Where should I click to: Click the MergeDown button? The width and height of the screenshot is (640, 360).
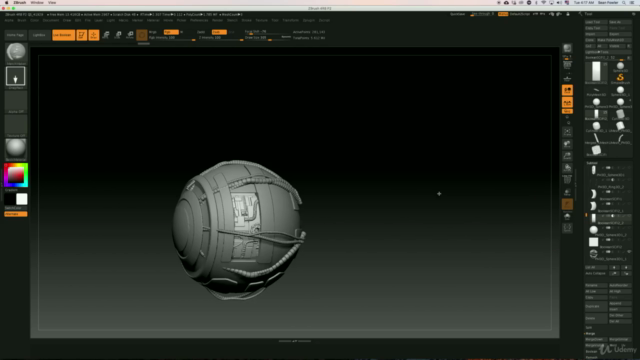point(596,340)
